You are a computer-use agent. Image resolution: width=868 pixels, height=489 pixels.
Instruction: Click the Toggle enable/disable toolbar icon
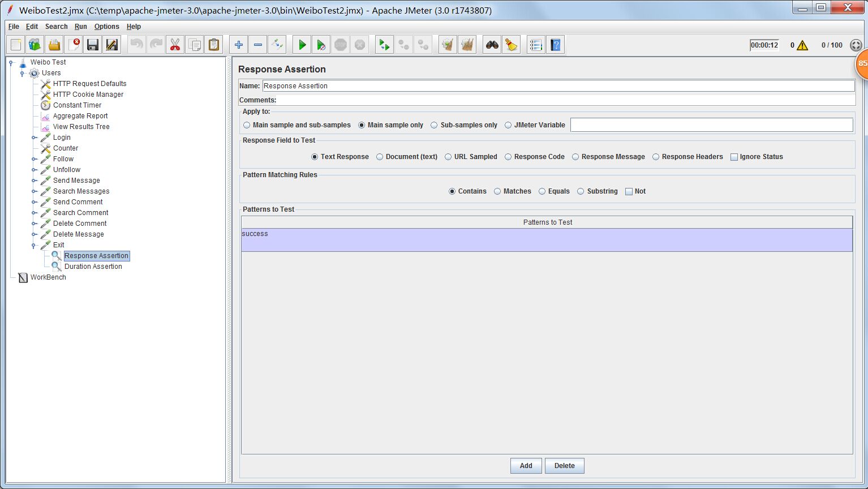(x=277, y=45)
